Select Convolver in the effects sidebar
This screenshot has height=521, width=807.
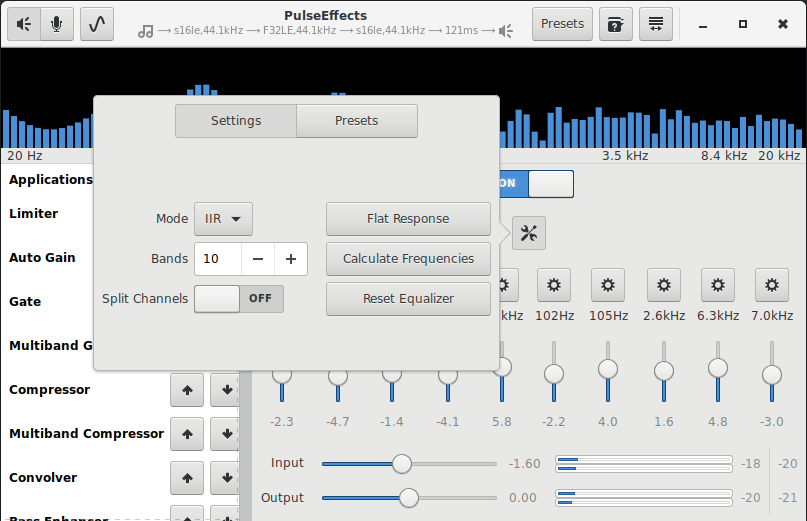43,478
